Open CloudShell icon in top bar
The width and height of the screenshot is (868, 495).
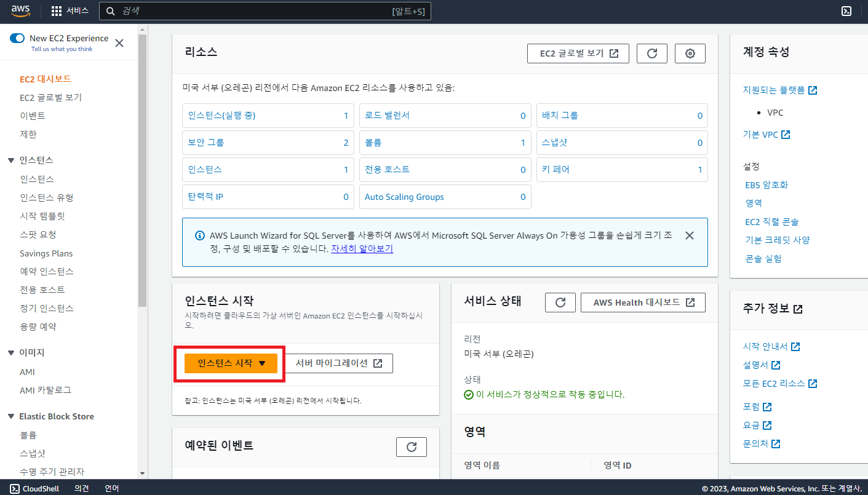tap(846, 11)
